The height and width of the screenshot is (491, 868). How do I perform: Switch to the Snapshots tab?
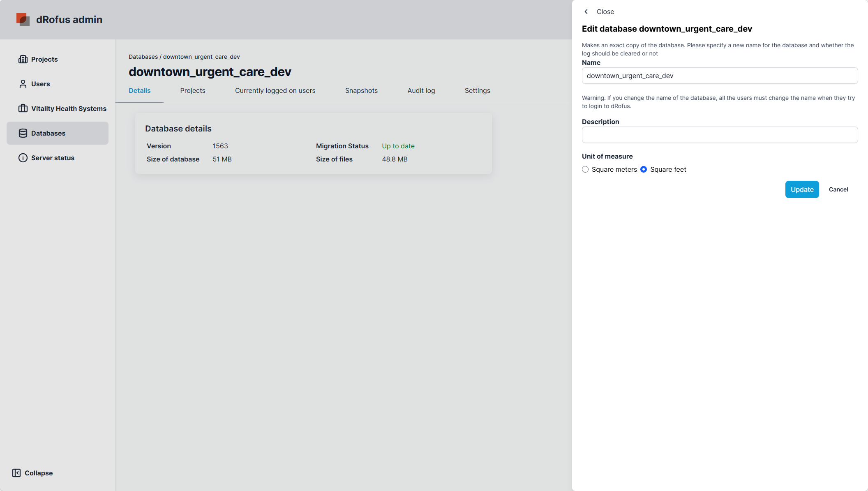[x=361, y=90]
